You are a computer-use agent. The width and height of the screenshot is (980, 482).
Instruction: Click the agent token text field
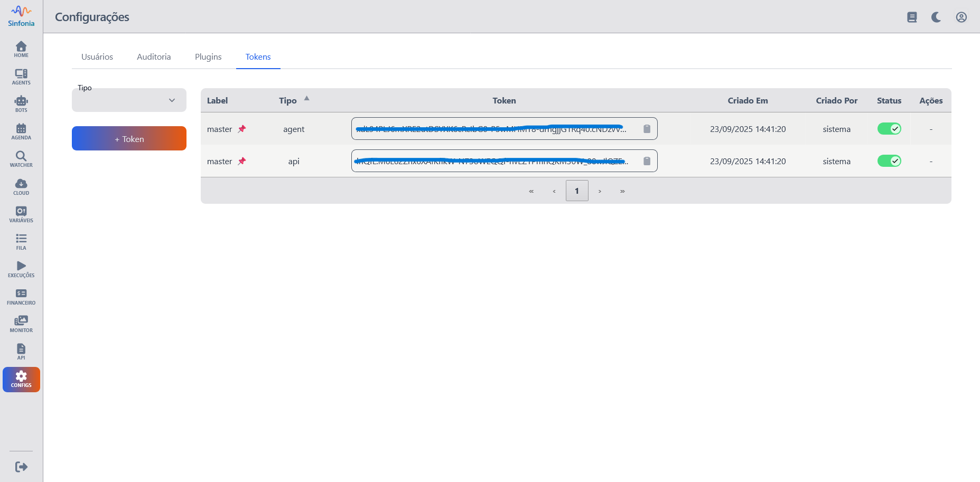tap(491, 129)
